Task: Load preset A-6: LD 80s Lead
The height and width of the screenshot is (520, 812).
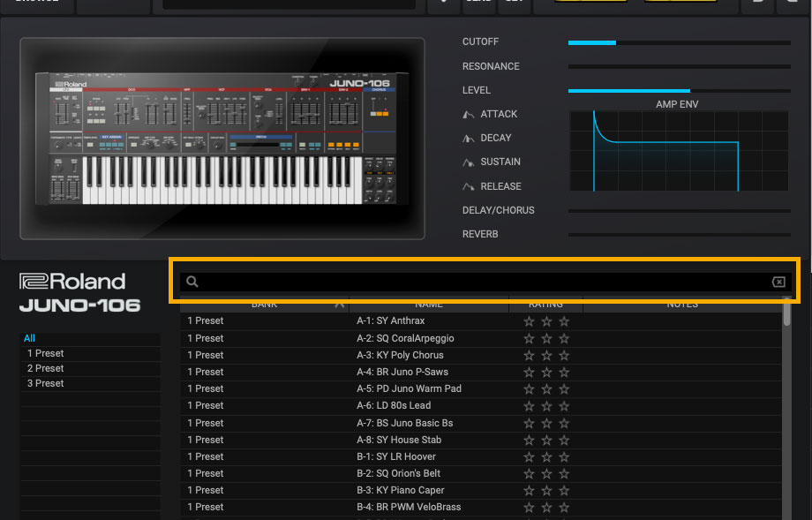Action: pyautogui.click(x=394, y=405)
